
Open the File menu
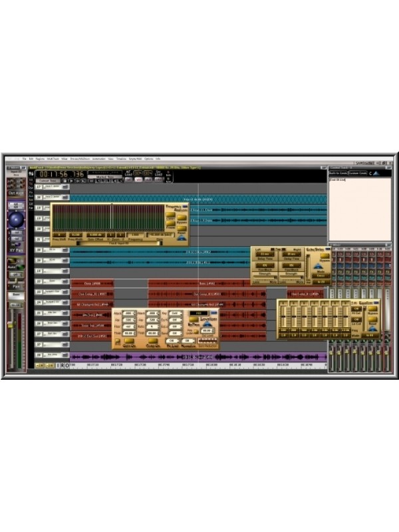coord(24,160)
